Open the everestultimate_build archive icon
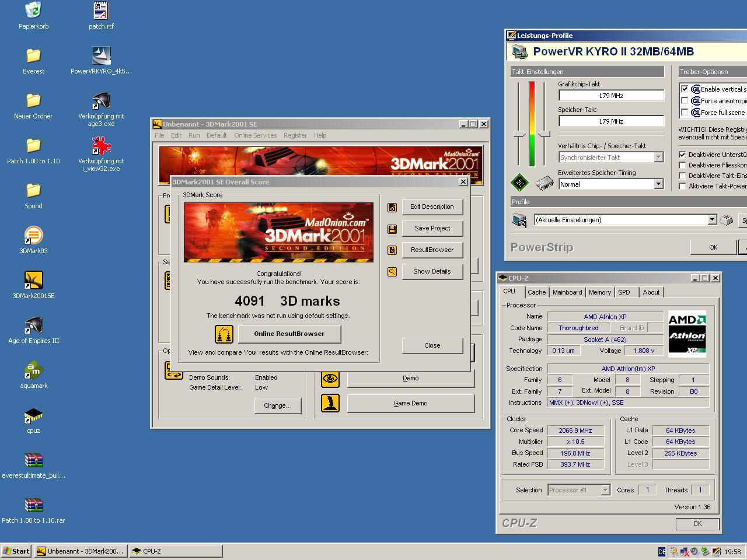 (x=33, y=460)
